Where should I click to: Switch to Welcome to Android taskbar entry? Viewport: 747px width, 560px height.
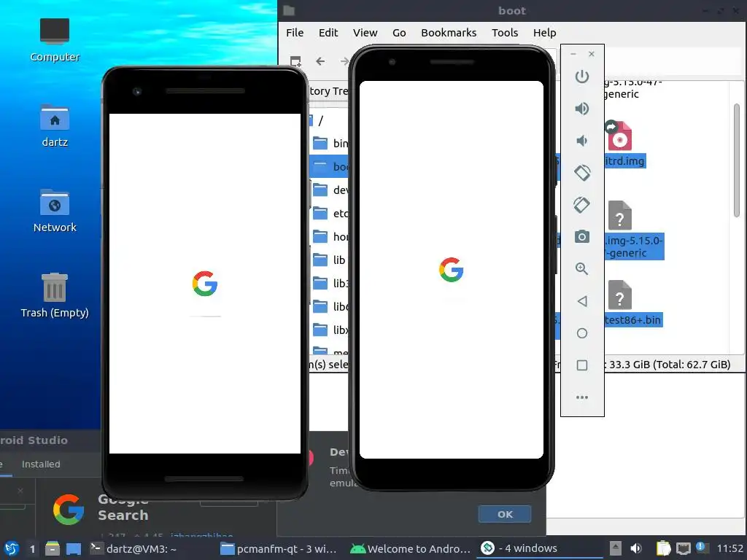click(x=410, y=548)
